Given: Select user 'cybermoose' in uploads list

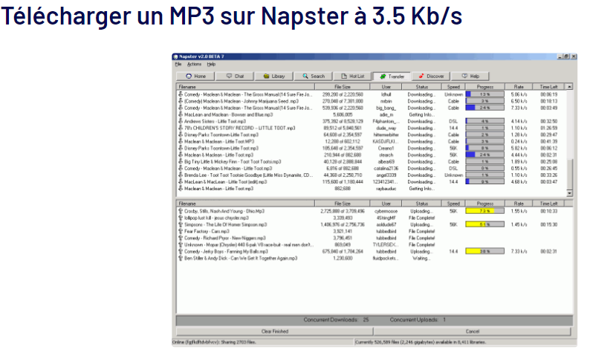Looking at the screenshot, I should (386, 211).
